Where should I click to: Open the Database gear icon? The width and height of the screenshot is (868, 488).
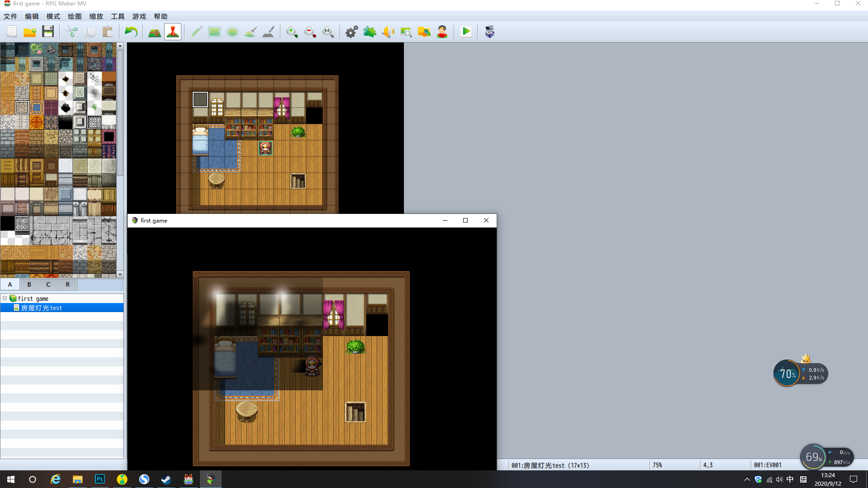pyautogui.click(x=352, y=32)
